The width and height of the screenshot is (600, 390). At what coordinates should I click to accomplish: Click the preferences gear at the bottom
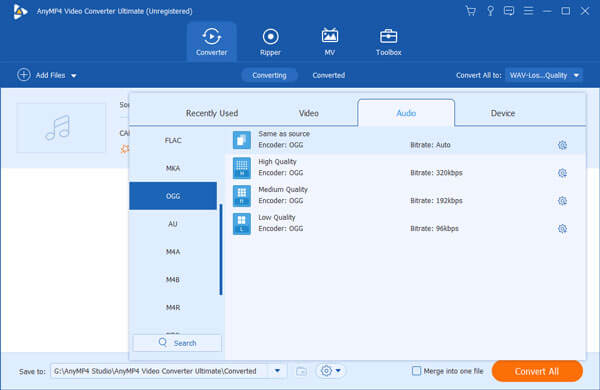326,370
